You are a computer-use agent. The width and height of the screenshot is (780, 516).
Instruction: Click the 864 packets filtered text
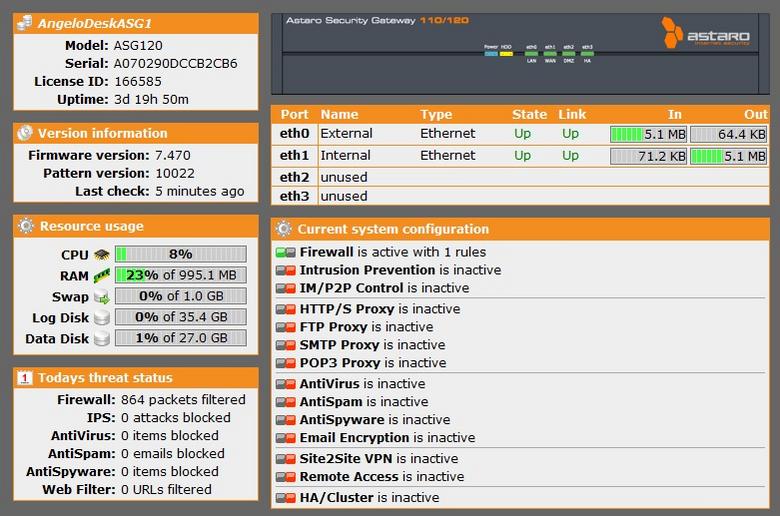(183, 400)
